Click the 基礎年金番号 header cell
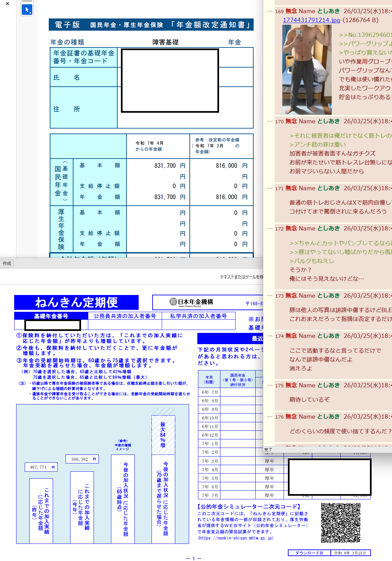The width and height of the screenshot is (392, 561). tap(51, 316)
